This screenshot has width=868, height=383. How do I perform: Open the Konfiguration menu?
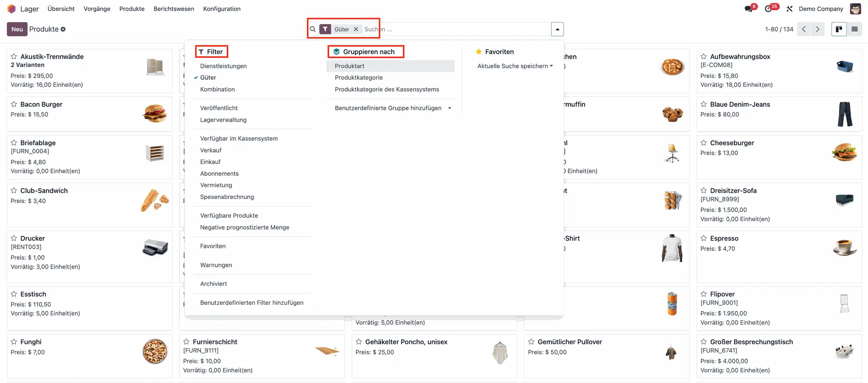(x=222, y=9)
